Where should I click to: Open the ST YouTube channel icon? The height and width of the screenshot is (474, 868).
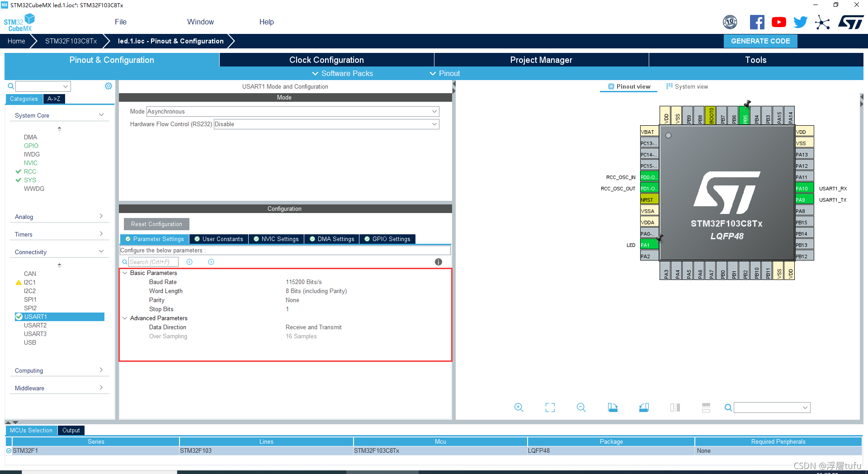(779, 22)
